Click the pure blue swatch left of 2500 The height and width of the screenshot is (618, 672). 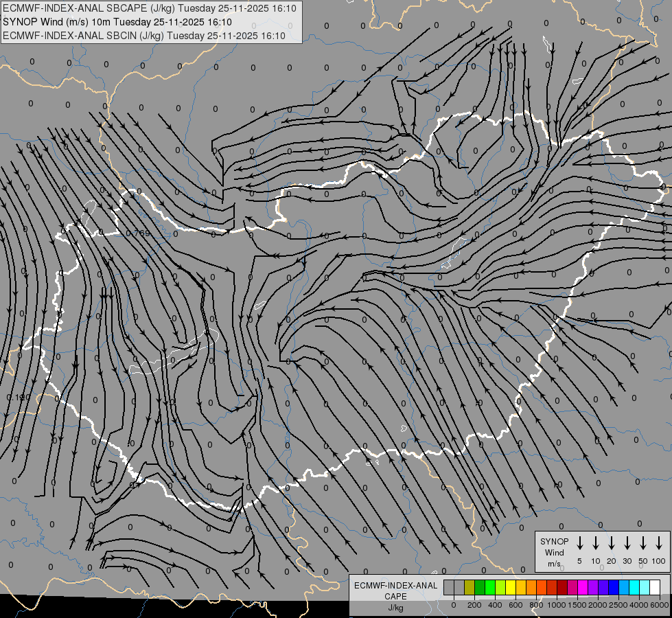point(613,587)
